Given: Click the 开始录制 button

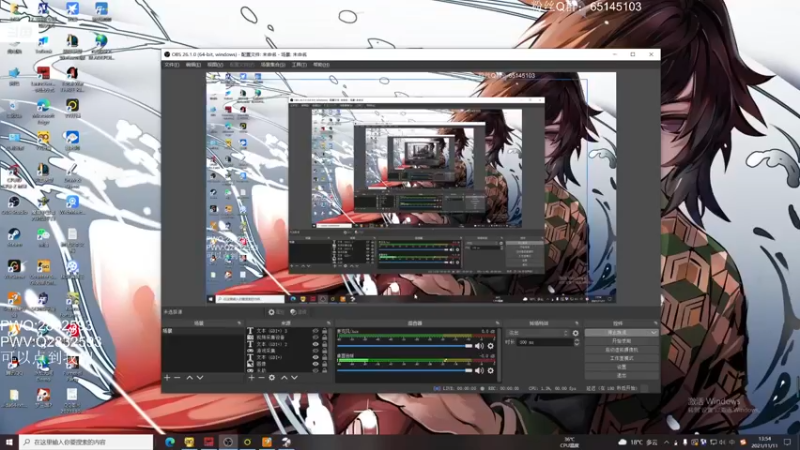Looking at the screenshot, I should point(621,341).
